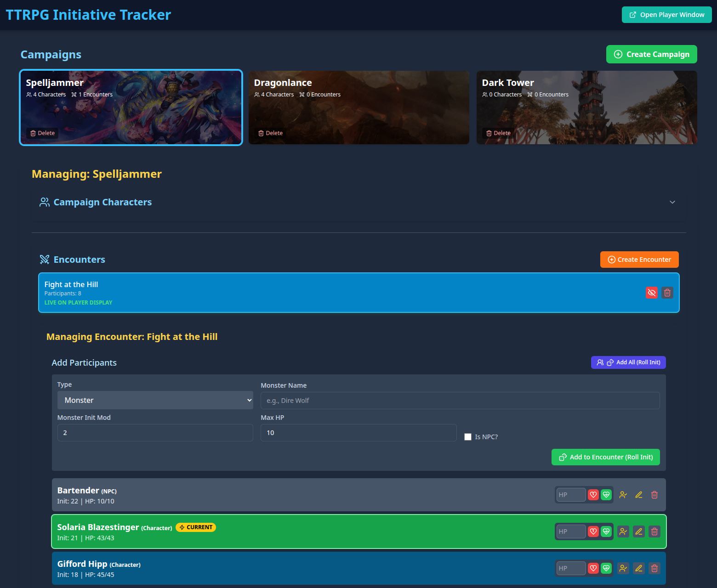This screenshot has width=717, height=588.
Task: Remove Solaria Blazestinger using trash icon
Action: [x=654, y=531]
